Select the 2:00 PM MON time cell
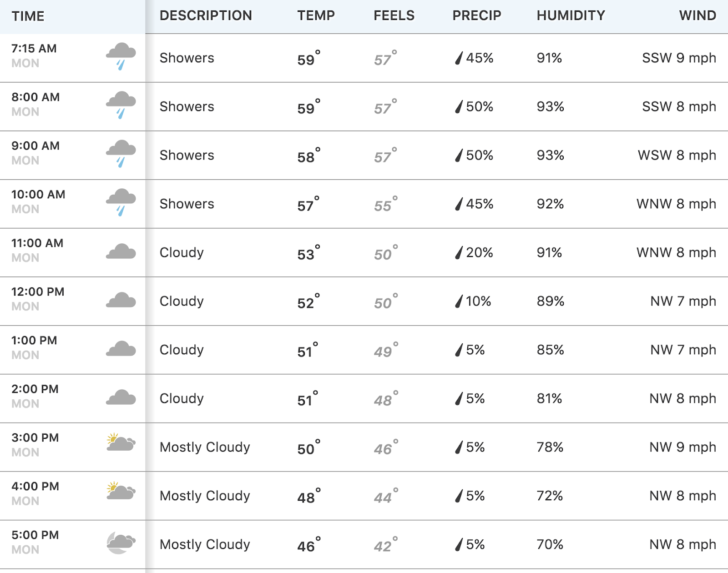 (x=35, y=396)
